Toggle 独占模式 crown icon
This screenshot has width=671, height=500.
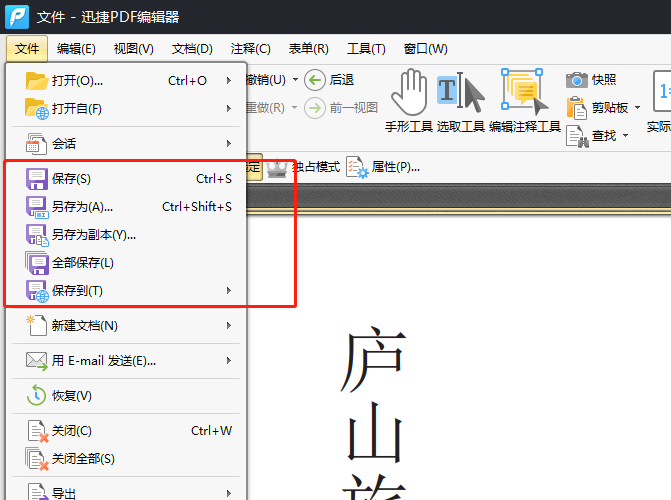pyautogui.click(x=277, y=167)
